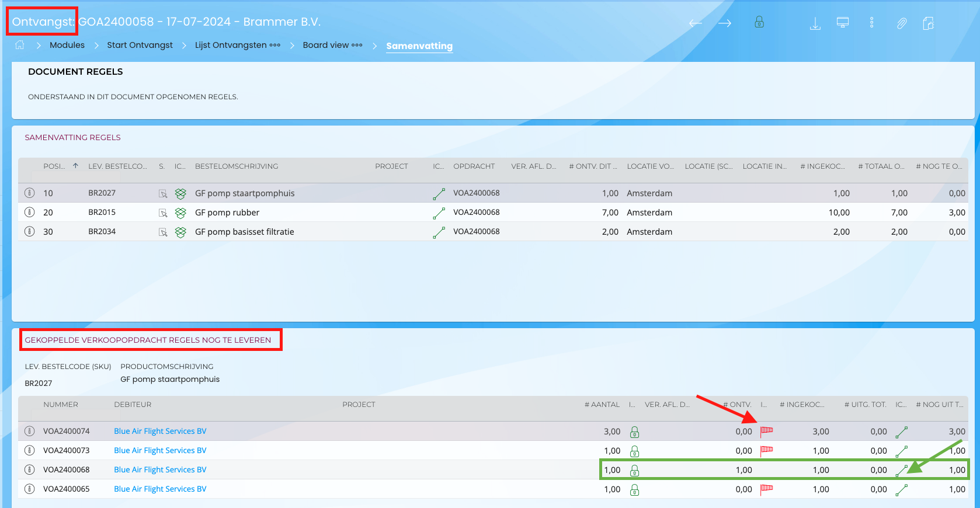Open info icon for VOA2400073 row
Viewport: 980px width, 508px height.
(29, 450)
